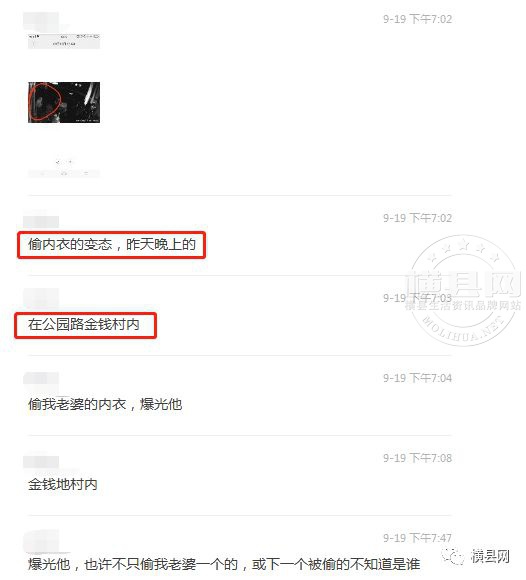The height and width of the screenshot is (580, 526).
Task: Select the message 金钱地村内
Action: pos(63,484)
